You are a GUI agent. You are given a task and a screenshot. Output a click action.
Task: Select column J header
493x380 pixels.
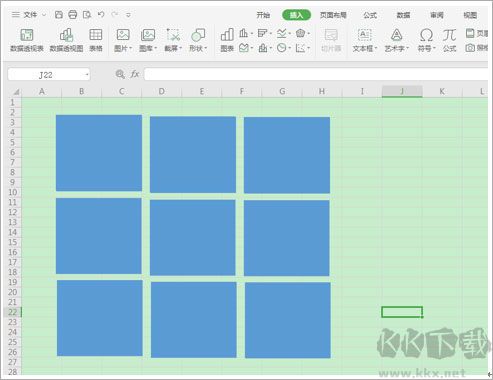(402, 91)
